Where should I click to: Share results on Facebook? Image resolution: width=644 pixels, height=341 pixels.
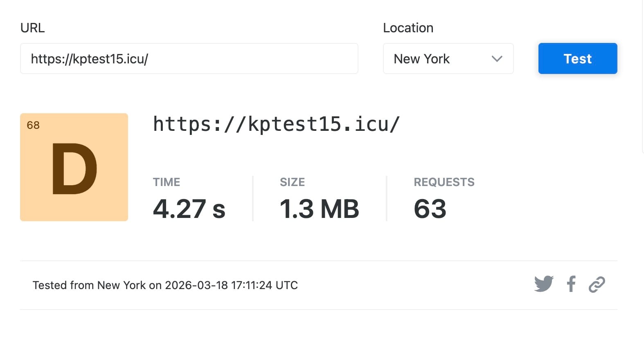pyautogui.click(x=571, y=284)
